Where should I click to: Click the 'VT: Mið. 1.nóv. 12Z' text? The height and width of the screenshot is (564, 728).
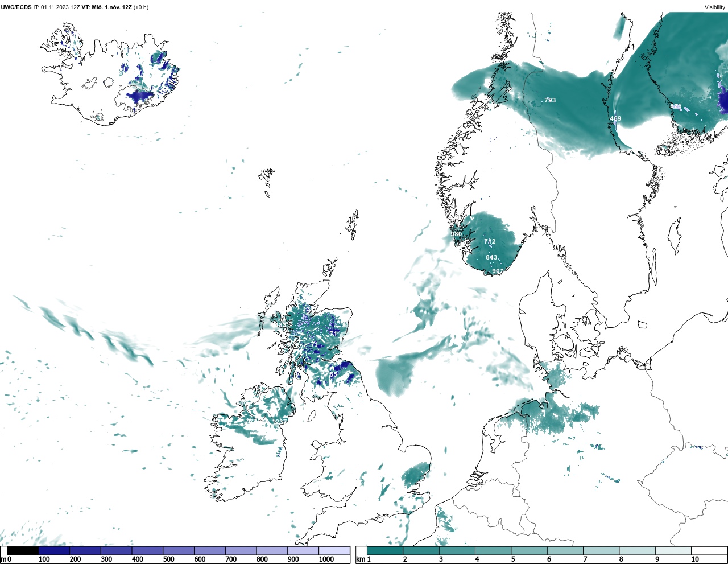[x=106, y=7]
